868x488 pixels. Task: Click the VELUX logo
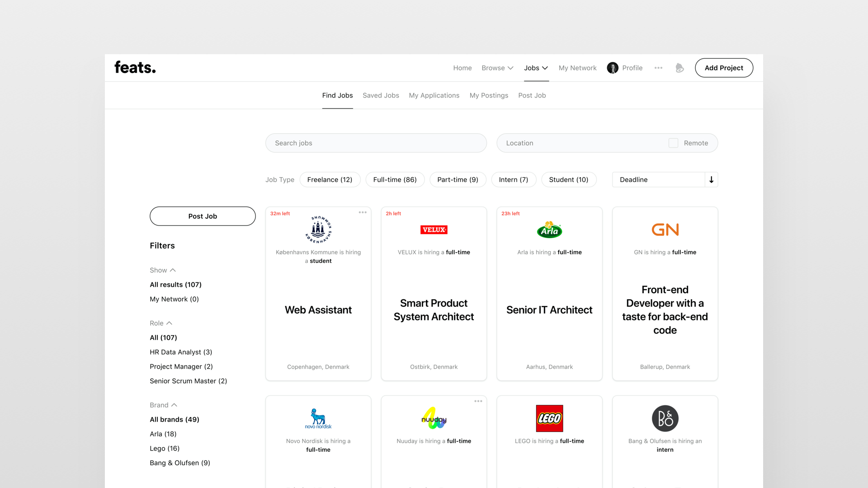pos(434,230)
